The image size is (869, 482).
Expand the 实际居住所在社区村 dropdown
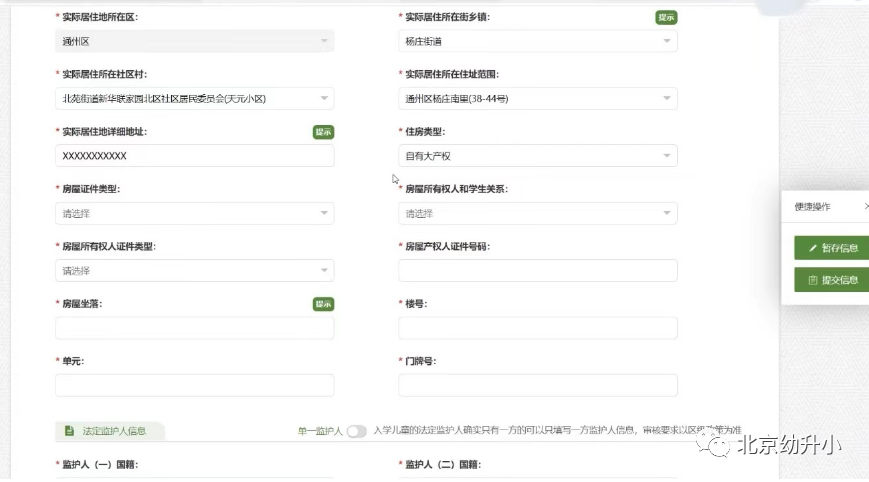pyautogui.click(x=195, y=99)
